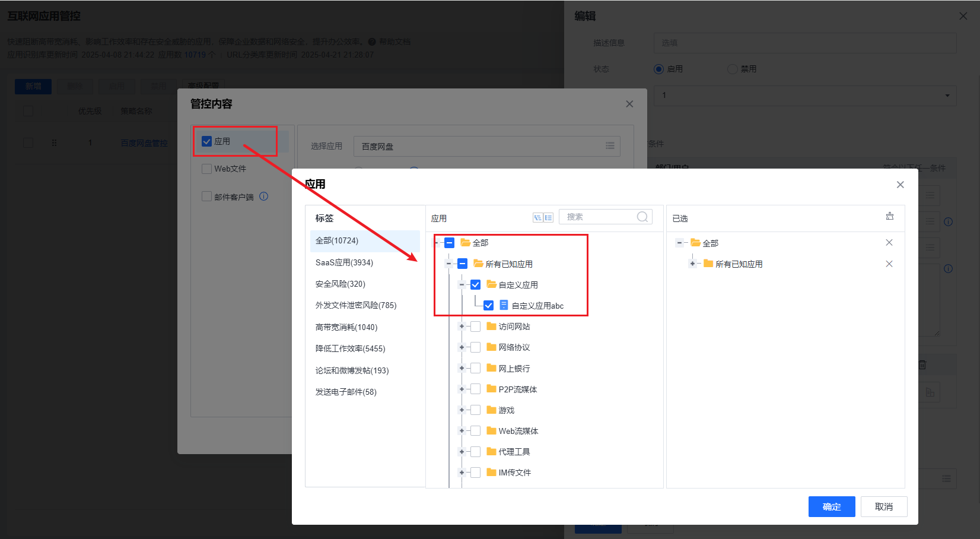Click the 游戏 folder icon
Screen dimensions: 980x539
coord(491,410)
